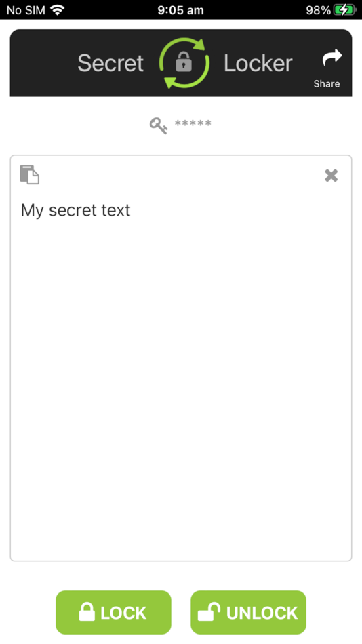Tap the No SIM status text
362x644 pixels.
point(26,10)
